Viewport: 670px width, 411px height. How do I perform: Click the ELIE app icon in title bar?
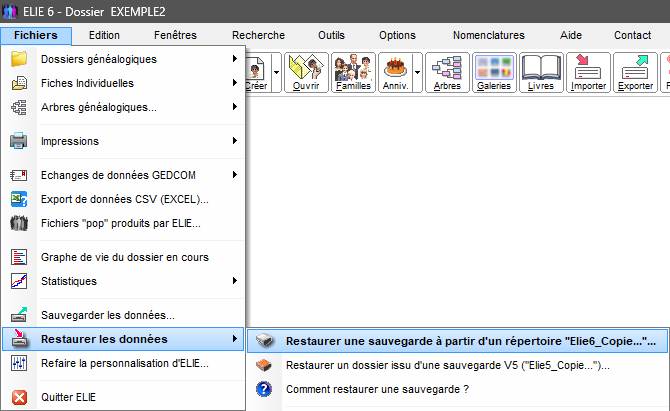point(9,11)
